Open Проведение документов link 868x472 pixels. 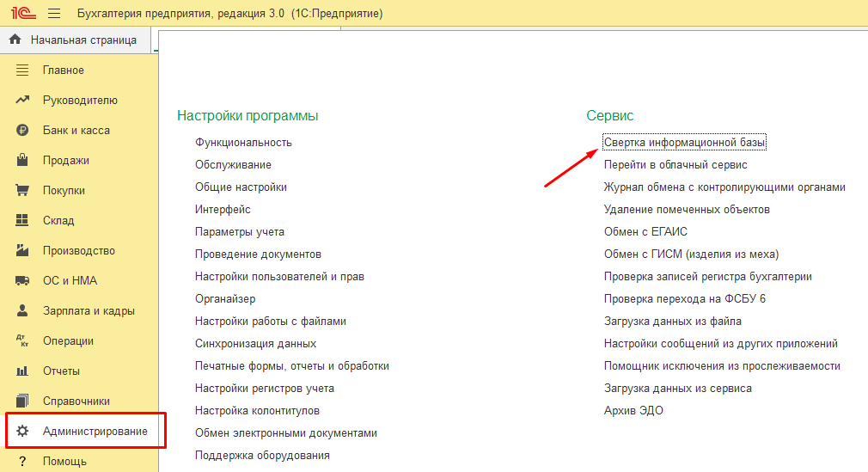pos(258,254)
